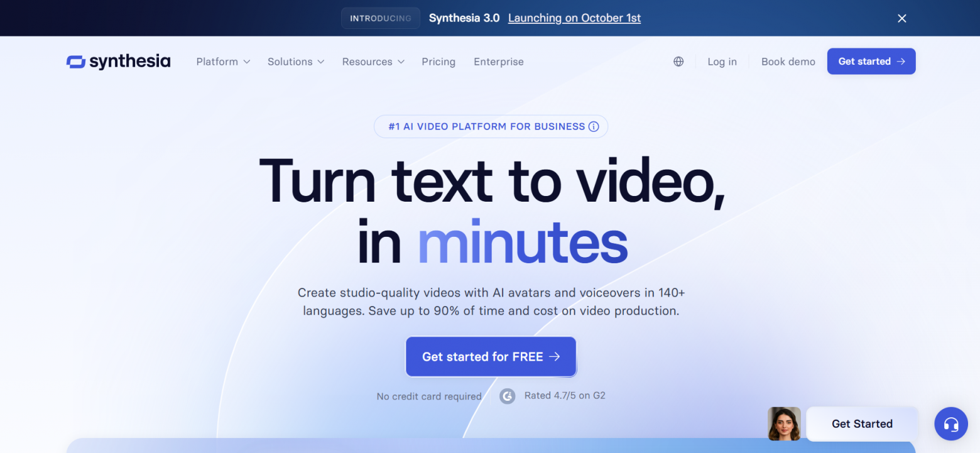980x453 pixels.
Task: Go to the Enterprise page
Action: pos(499,62)
